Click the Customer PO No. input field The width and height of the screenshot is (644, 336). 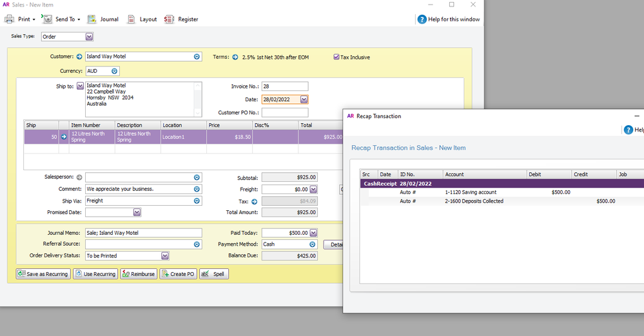pyautogui.click(x=284, y=112)
